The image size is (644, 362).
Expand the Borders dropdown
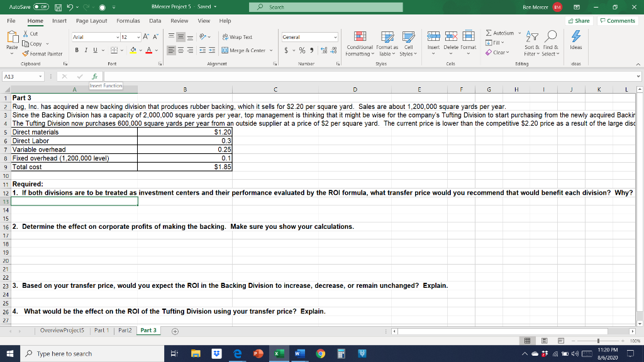(122, 50)
